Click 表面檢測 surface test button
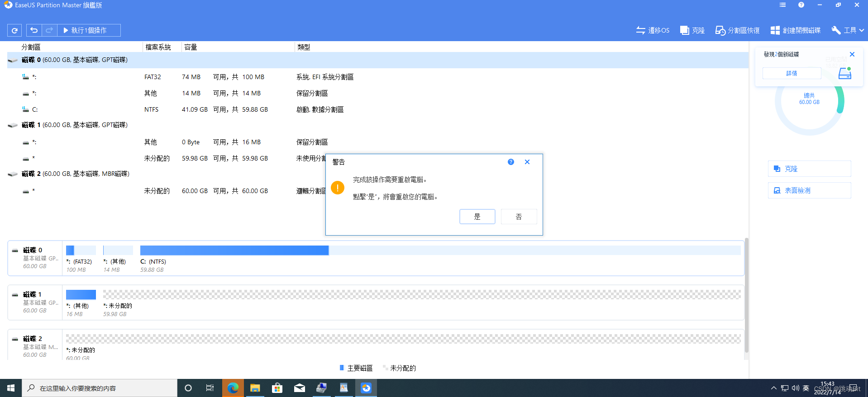 [809, 190]
